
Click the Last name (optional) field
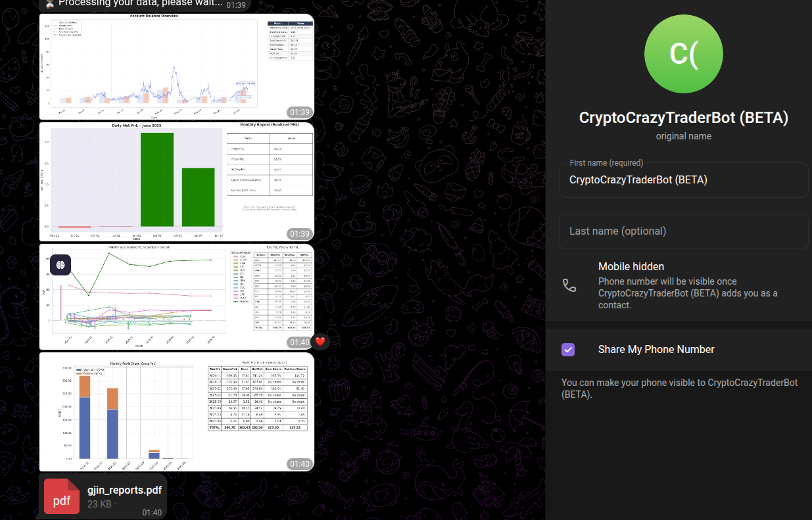[683, 231]
